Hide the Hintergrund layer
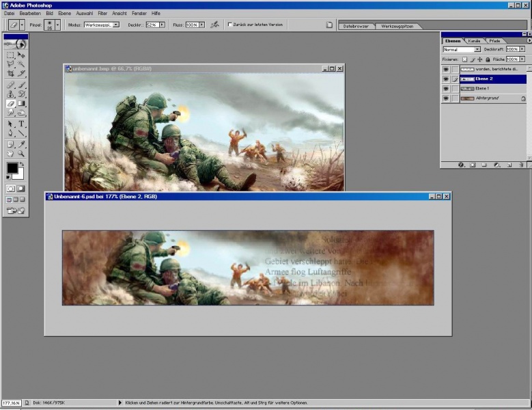This screenshot has width=532, height=410. [x=445, y=98]
